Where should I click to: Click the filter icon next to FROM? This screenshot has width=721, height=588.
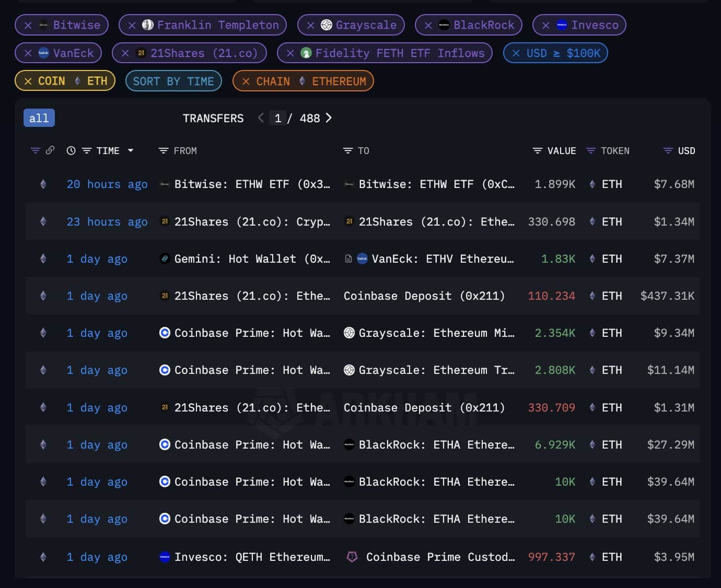163,151
